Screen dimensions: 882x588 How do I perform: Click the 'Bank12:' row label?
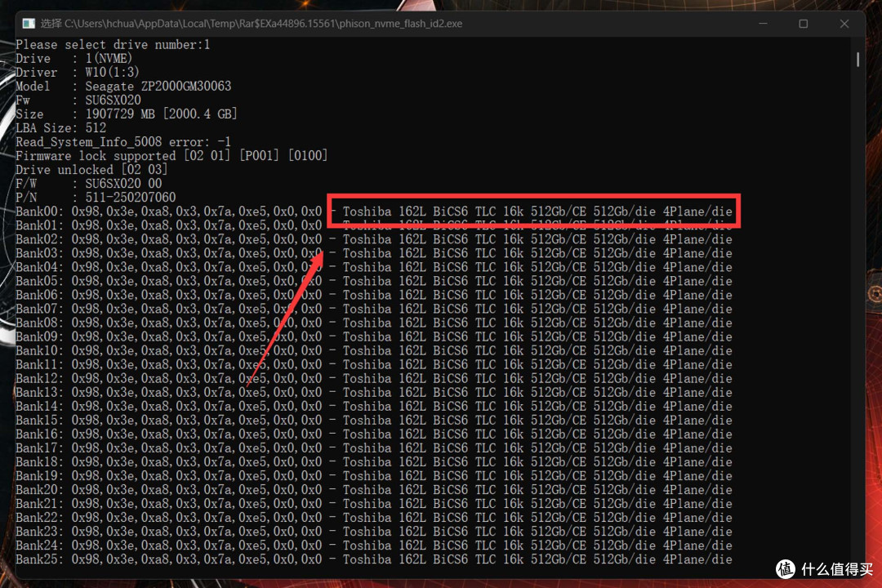click(40, 379)
